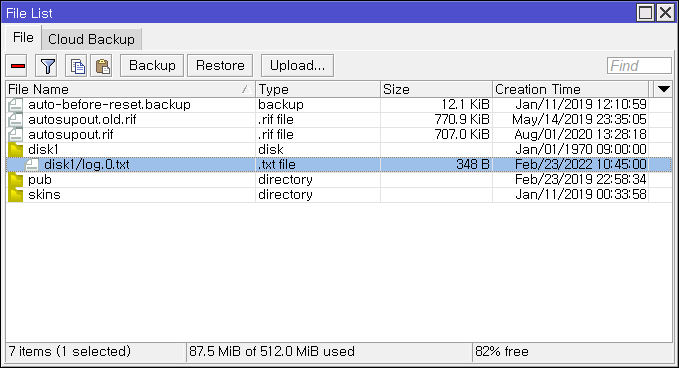Click the Copy icon in the toolbar

click(x=76, y=66)
